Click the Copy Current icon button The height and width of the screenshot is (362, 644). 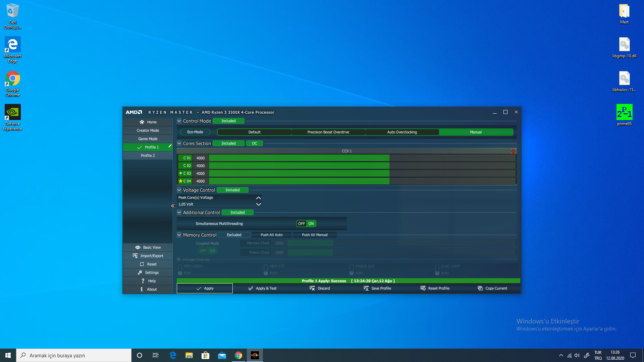click(480, 288)
